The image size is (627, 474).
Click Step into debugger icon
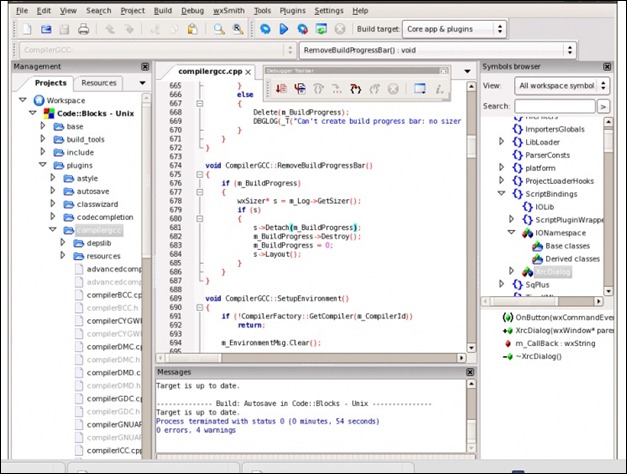[355, 88]
